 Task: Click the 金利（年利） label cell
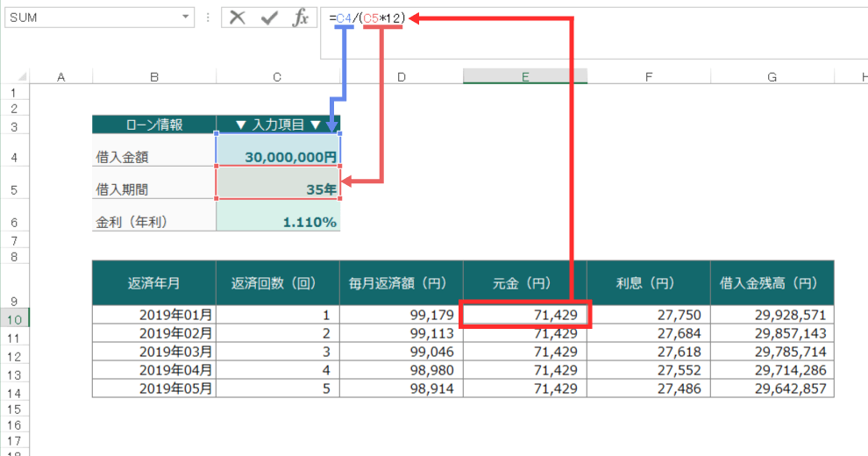click(x=154, y=215)
